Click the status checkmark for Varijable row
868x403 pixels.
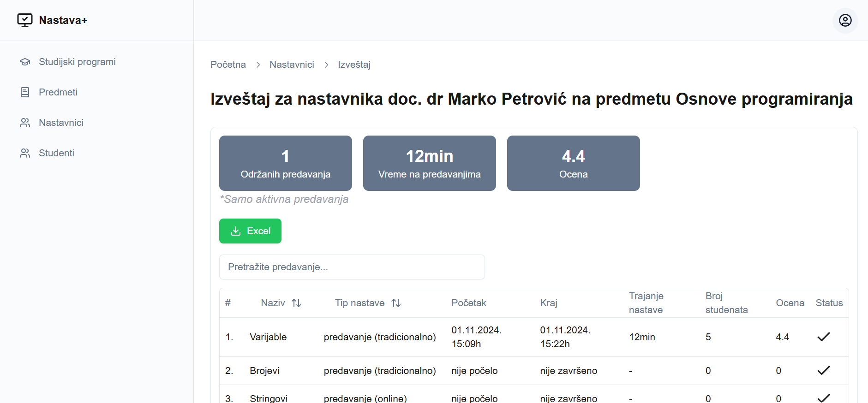[823, 337]
